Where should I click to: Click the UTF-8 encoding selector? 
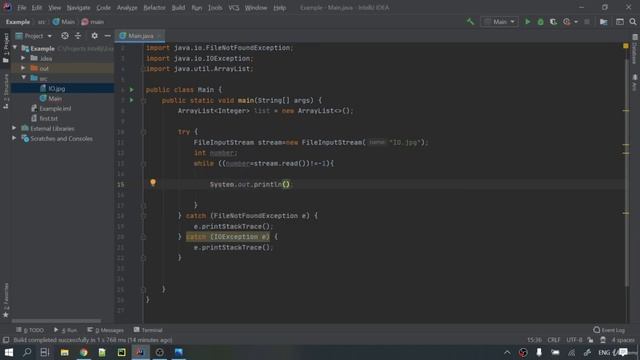[574, 340]
